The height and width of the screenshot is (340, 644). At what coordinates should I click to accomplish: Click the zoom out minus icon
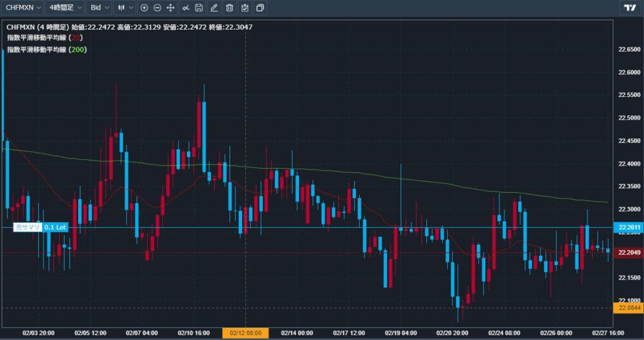point(157,8)
